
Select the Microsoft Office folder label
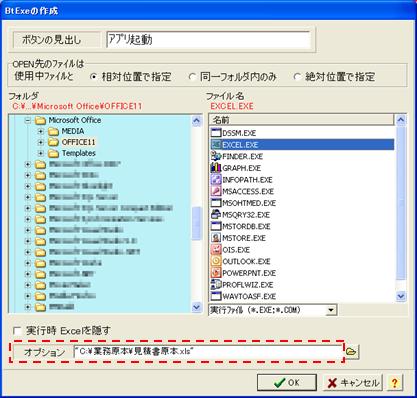[75, 120]
